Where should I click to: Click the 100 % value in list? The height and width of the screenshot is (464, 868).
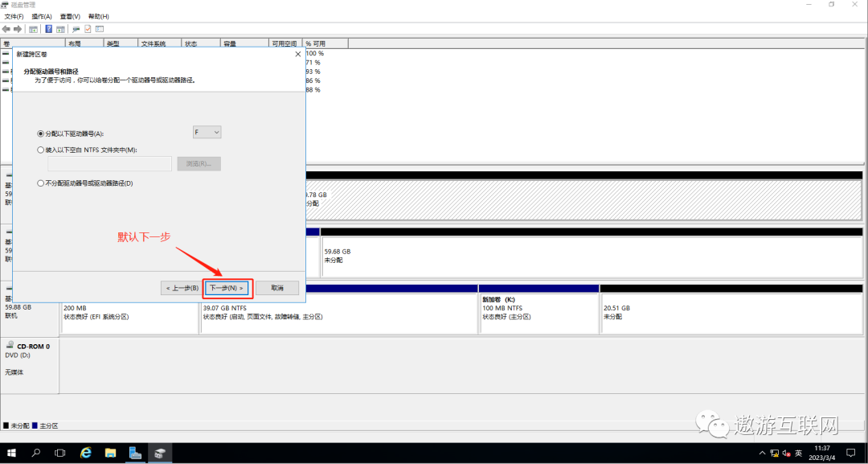315,54
